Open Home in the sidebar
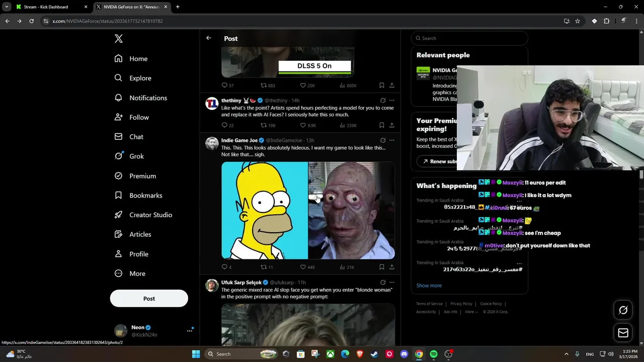This screenshot has width=644, height=362. click(131, 59)
